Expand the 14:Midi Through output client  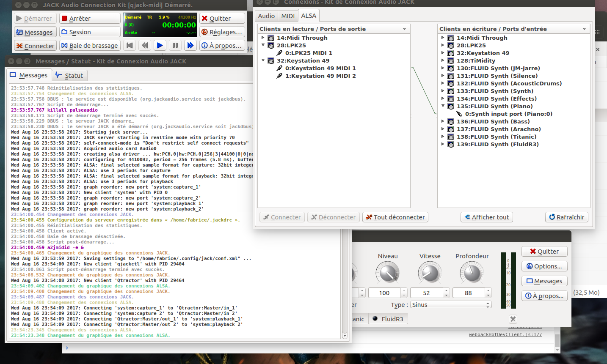pos(263,38)
